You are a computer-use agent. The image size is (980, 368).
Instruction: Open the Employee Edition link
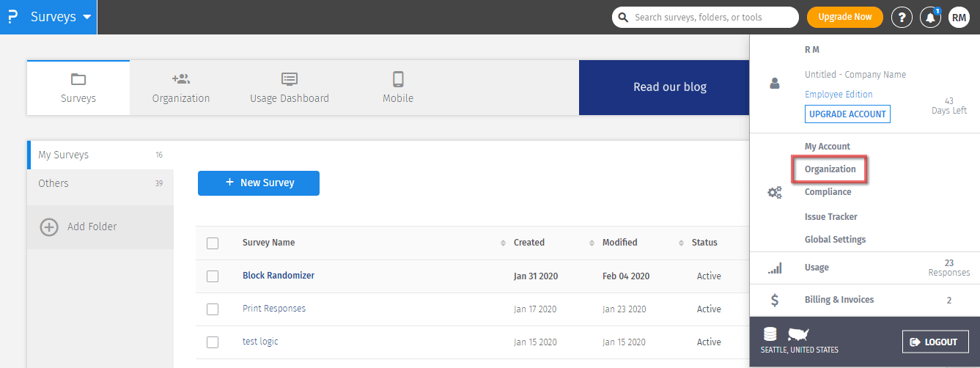(839, 95)
